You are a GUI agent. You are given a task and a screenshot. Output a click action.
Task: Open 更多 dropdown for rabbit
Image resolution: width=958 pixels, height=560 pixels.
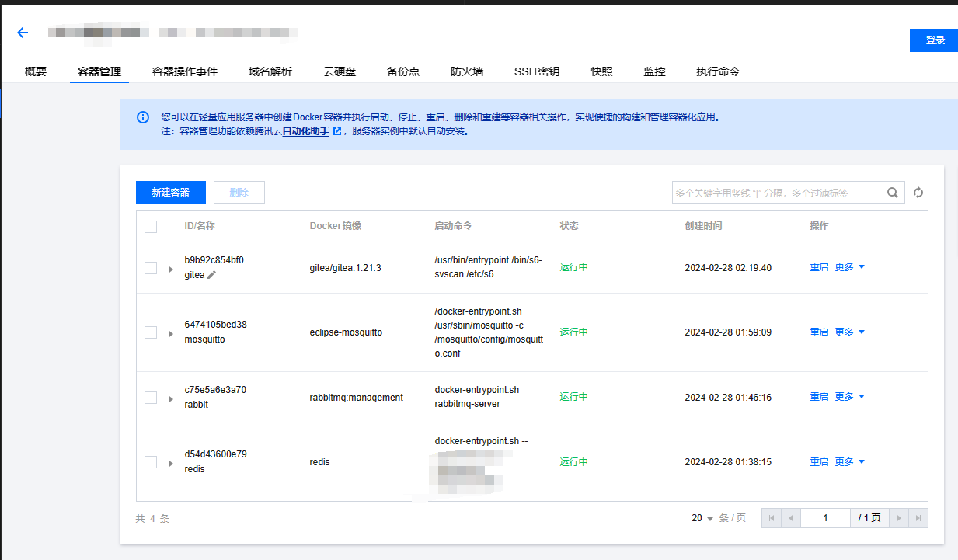(850, 397)
